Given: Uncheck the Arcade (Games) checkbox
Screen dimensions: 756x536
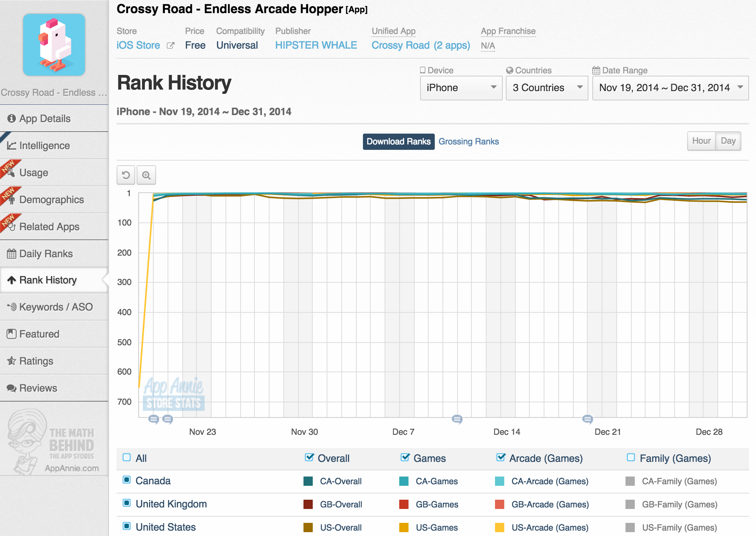Looking at the screenshot, I should point(501,458).
